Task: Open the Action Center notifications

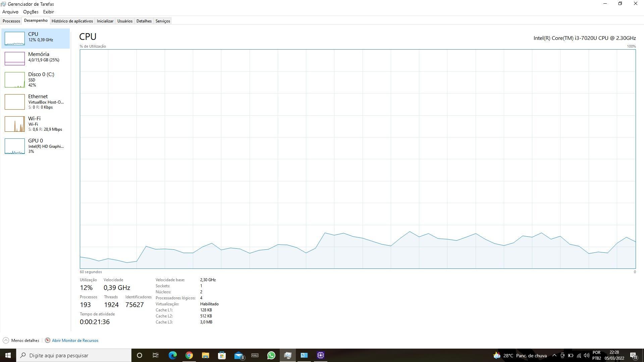Action: [x=634, y=356]
